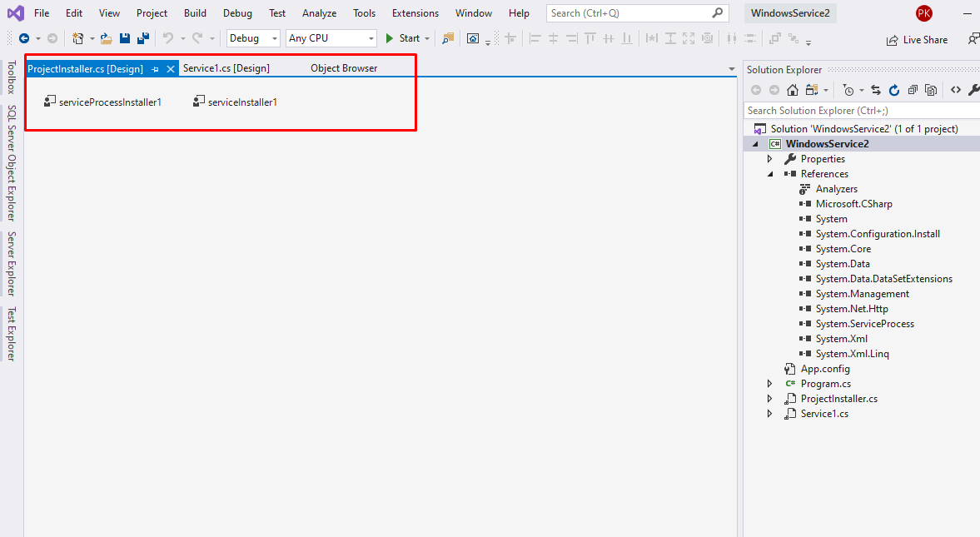Image resolution: width=980 pixels, height=537 pixels.
Task: Collapse the References node
Action: [769, 173]
